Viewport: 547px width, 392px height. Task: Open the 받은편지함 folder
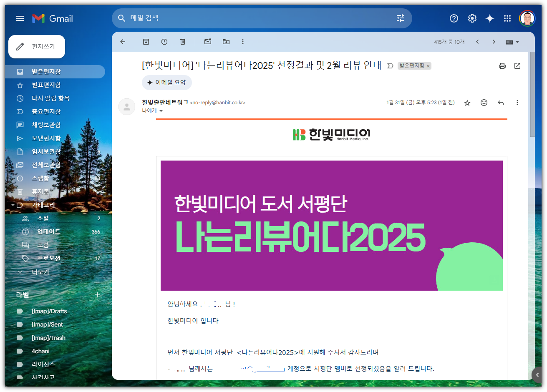[55, 72]
